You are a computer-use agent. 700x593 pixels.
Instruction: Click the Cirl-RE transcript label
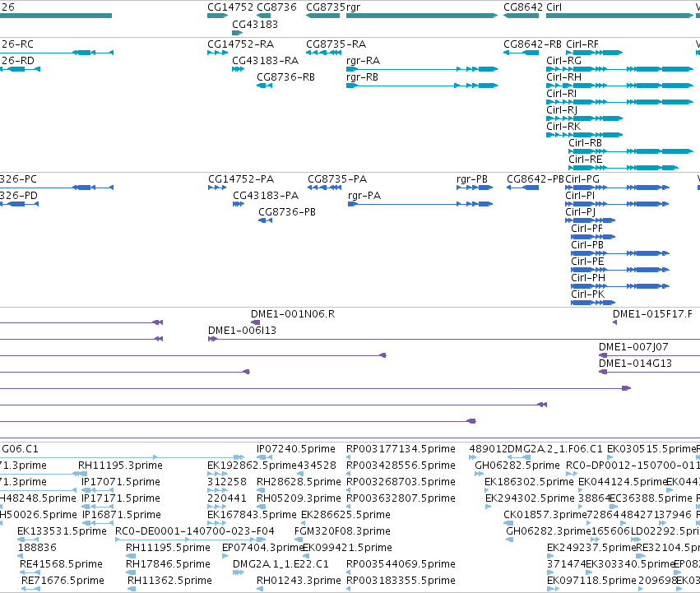(586, 160)
